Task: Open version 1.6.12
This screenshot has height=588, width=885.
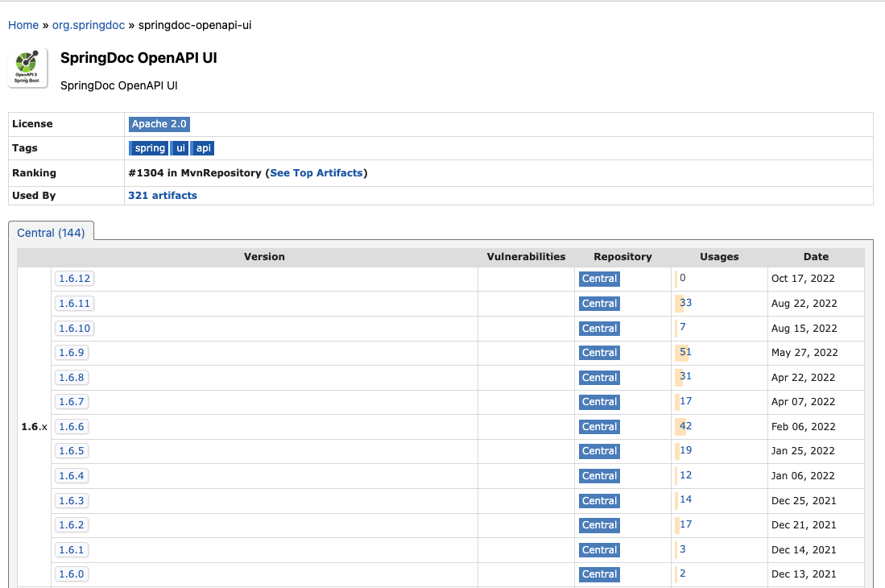Action: (75, 279)
